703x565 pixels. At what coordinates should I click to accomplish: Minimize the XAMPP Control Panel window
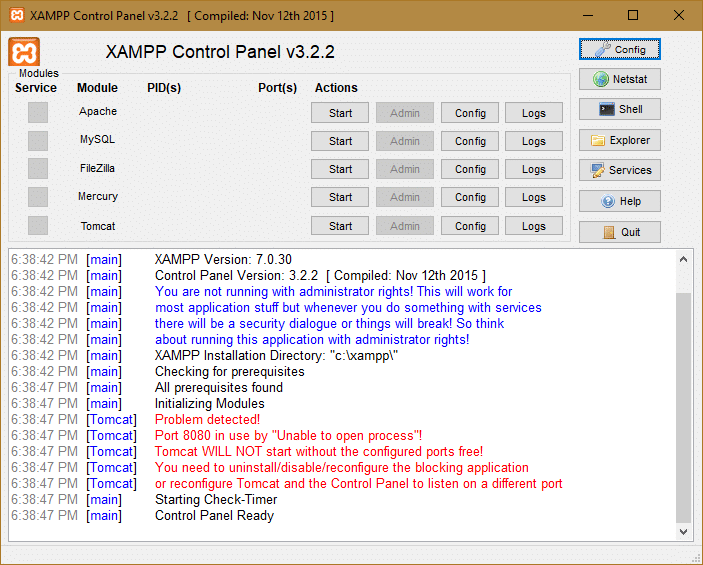click(588, 15)
